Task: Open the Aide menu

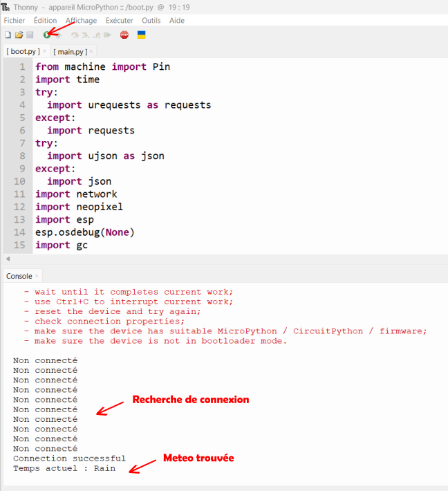Action: pyautogui.click(x=177, y=21)
